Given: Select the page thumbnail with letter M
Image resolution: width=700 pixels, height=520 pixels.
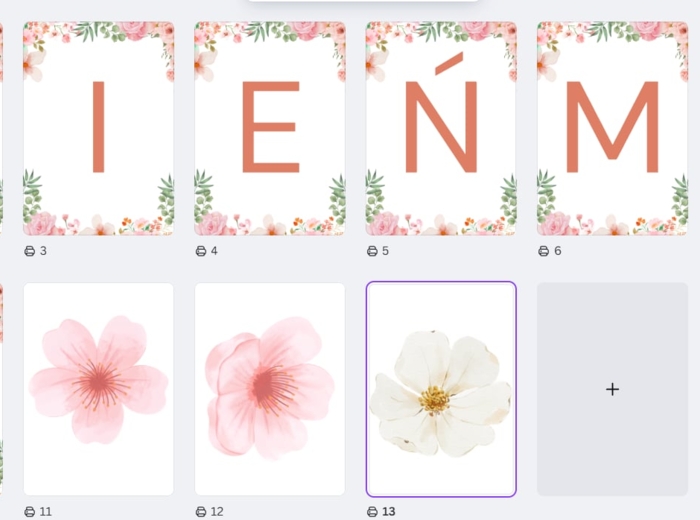Looking at the screenshot, I should pyautogui.click(x=612, y=129).
